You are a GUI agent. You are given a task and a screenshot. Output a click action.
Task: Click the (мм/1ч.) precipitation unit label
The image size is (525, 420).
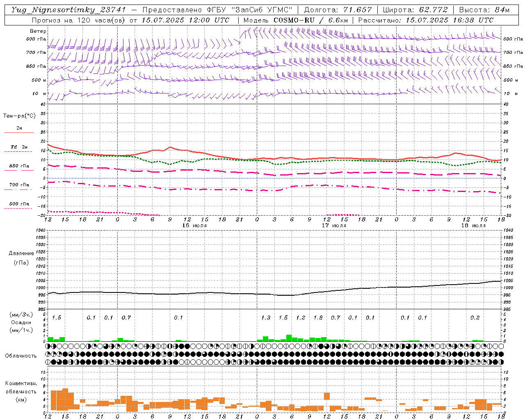[21, 330]
